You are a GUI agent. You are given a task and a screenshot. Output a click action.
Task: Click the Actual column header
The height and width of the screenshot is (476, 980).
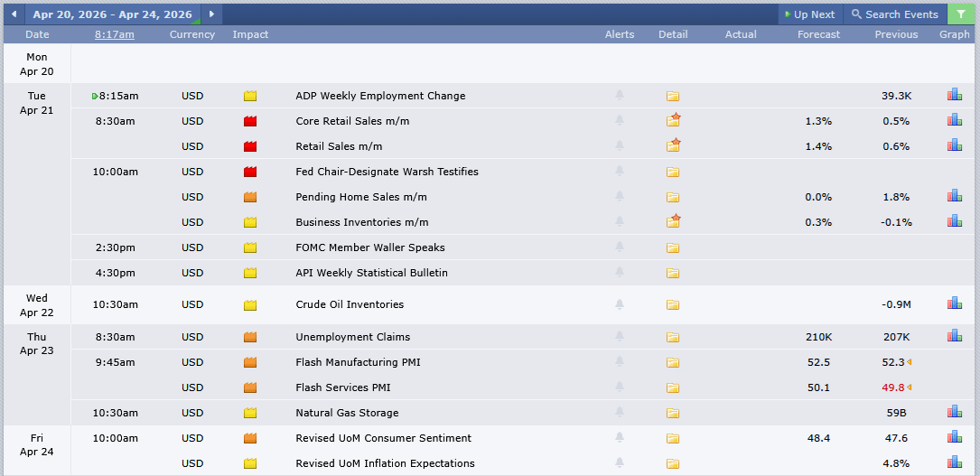click(741, 34)
